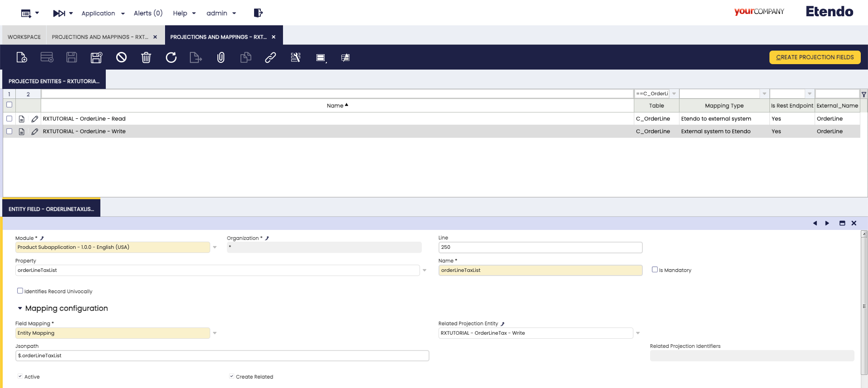Image resolution: width=868 pixels, height=388 pixels.
Task: Follow the Module field link arrow
Action: pyautogui.click(x=42, y=238)
